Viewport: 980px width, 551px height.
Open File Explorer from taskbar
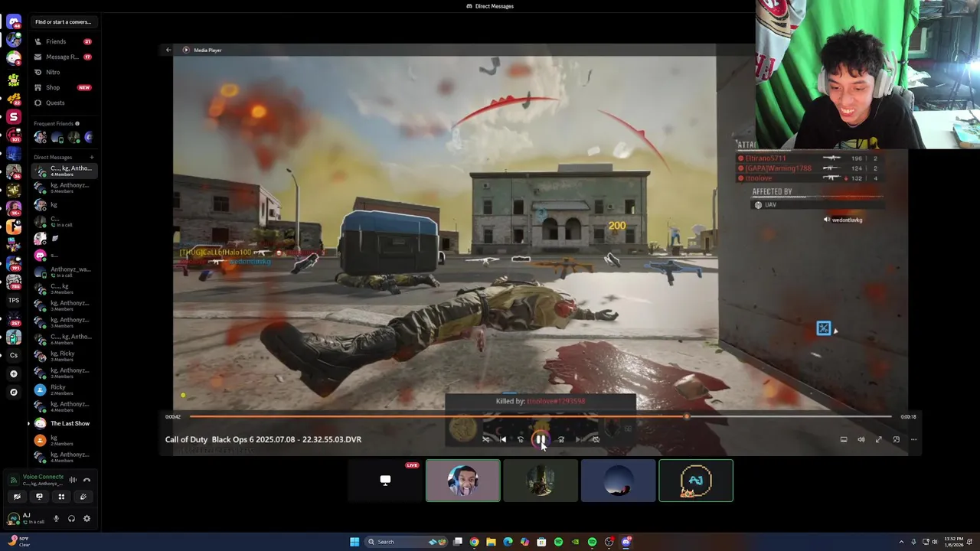point(491,542)
